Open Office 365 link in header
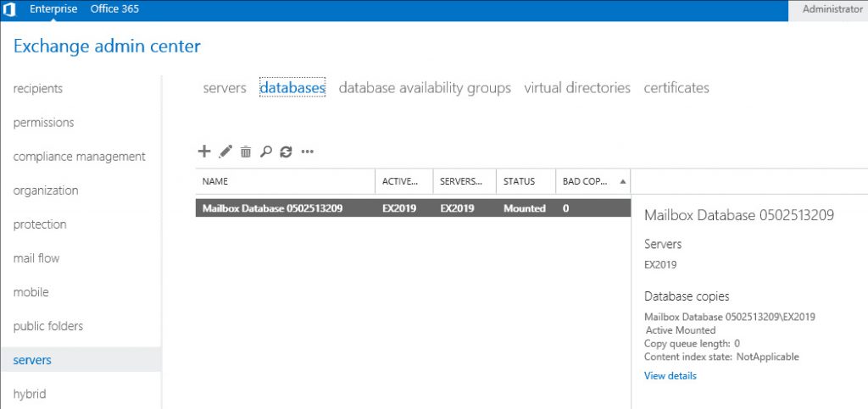This screenshot has height=409, width=868. [x=114, y=9]
